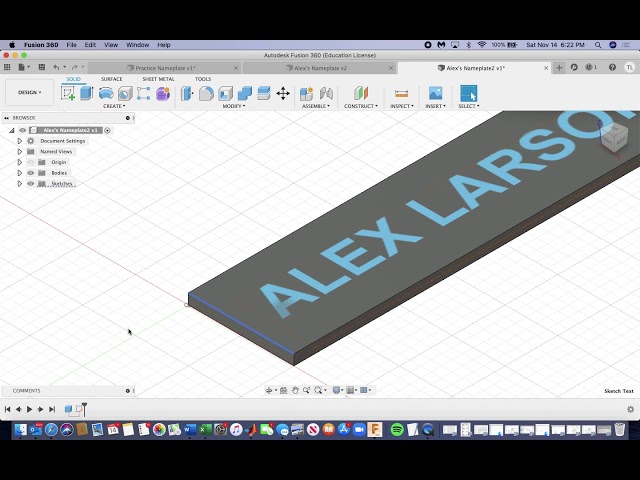640x480 pixels.
Task: Click the Insert image icon
Action: pyautogui.click(x=436, y=93)
